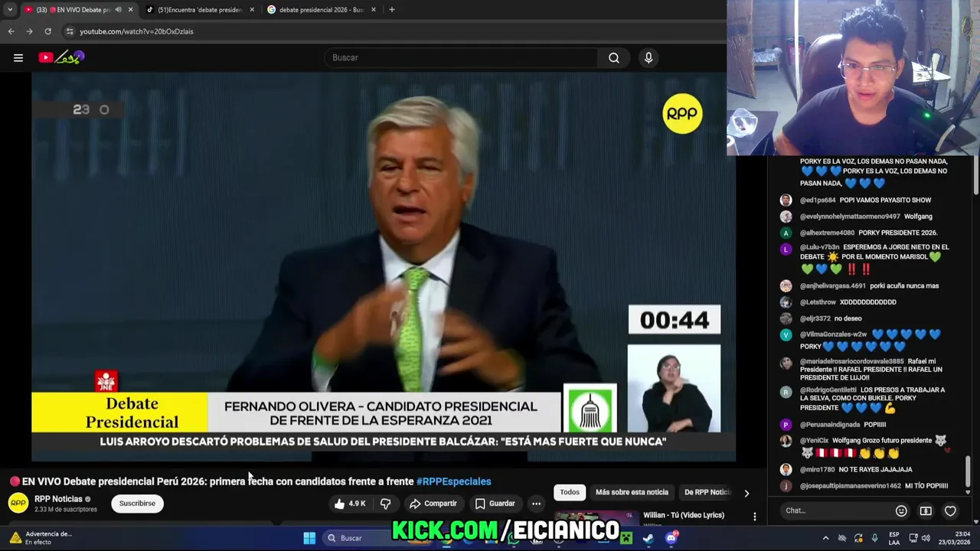
Task: Go back with the browser back arrow
Action: (11, 31)
